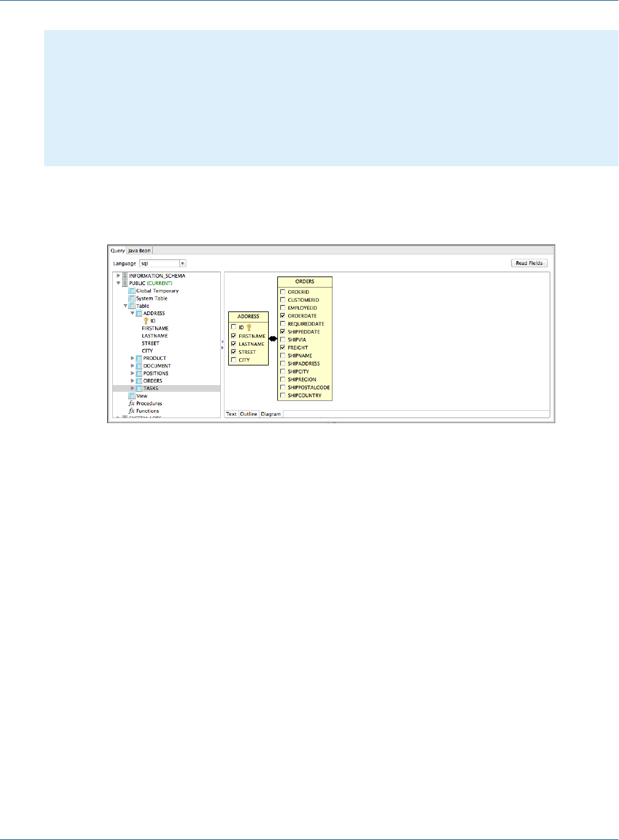Expand the DOCUMENT table node
The image size is (619, 840).
[133, 365]
